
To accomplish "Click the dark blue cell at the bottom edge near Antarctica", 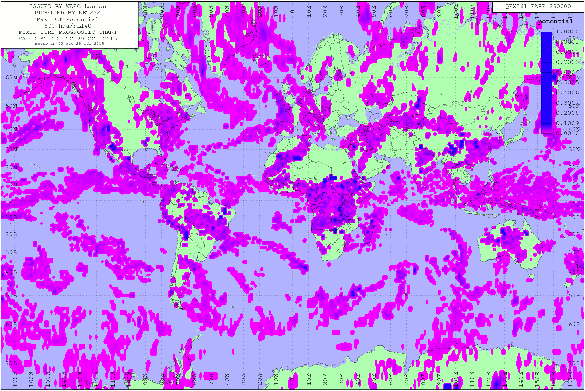I will coord(448,385).
